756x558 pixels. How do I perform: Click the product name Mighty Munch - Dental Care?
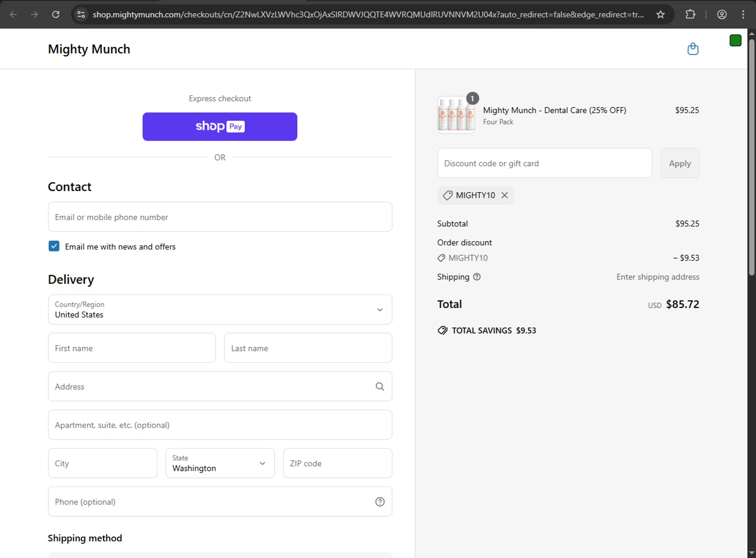pyautogui.click(x=554, y=110)
